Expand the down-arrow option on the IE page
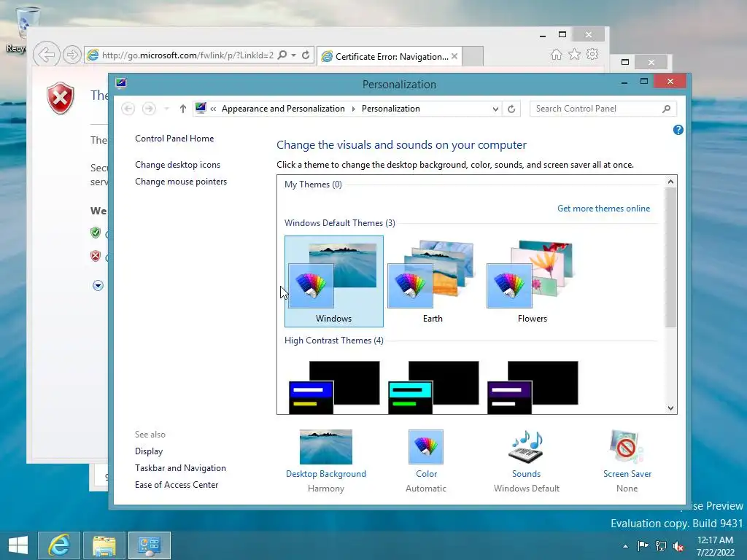The height and width of the screenshot is (560, 747). (x=98, y=286)
